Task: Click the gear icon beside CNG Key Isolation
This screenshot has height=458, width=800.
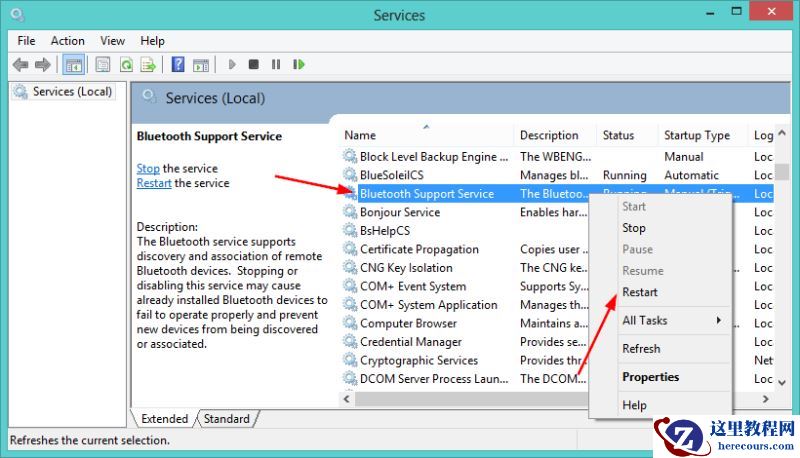Action: point(350,267)
